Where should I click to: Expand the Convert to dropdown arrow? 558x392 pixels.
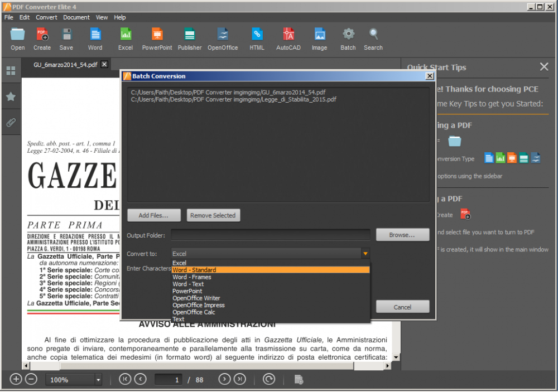pos(365,254)
